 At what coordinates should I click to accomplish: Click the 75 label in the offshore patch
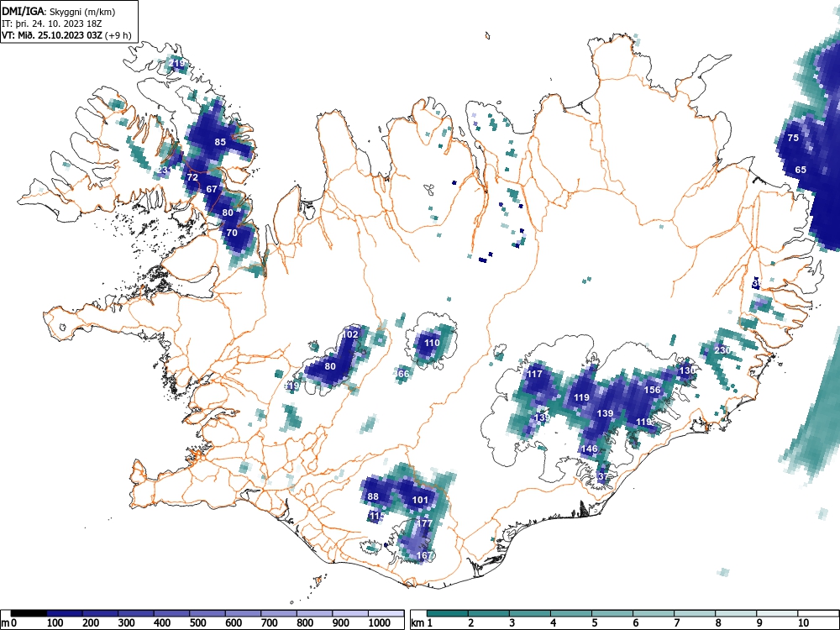click(794, 138)
